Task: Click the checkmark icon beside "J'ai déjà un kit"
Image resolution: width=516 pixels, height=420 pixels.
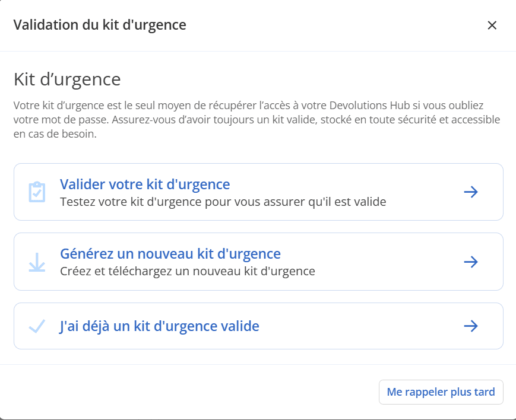Action: (x=37, y=325)
